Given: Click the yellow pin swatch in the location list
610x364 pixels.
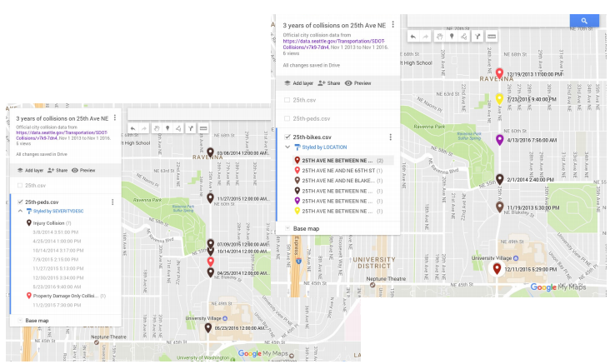Looking at the screenshot, I should [297, 211].
